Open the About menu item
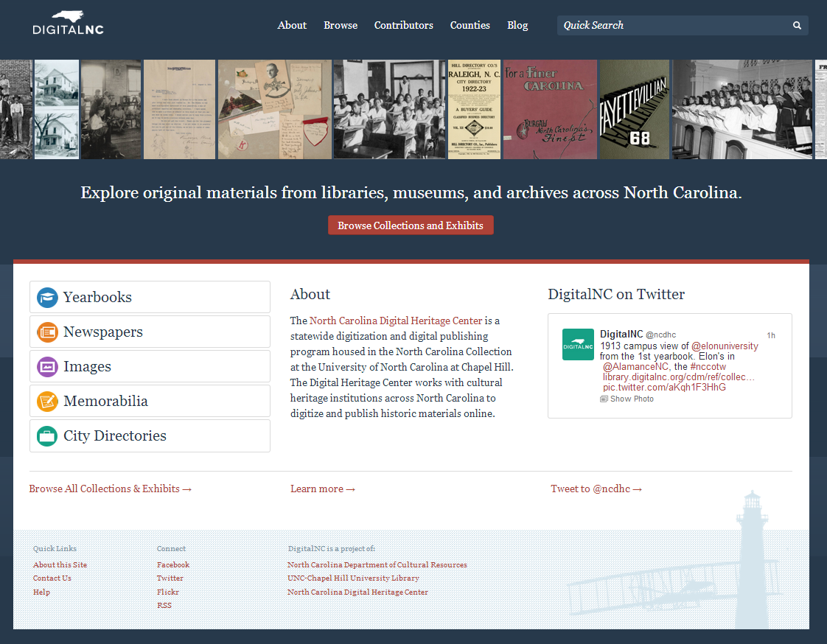The height and width of the screenshot is (644, 827). (x=292, y=25)
